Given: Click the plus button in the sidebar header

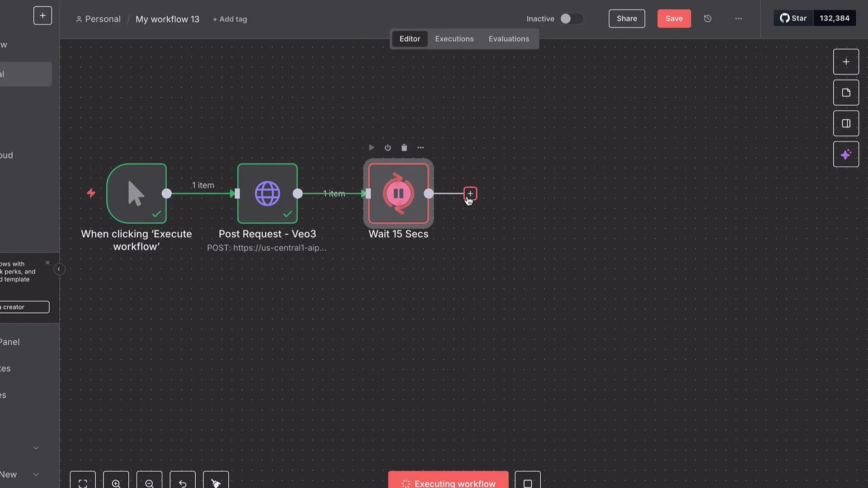Looking at the screenshot, I should (42, 16).
